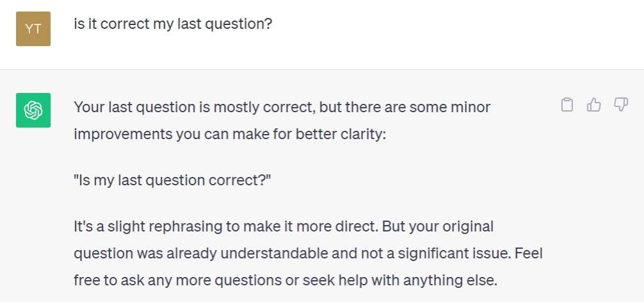The height and width of the screenshot is (302, 644).
Task: Click the line starting 'It's a slight rephrasing'
Action: pyautogui.click(x=283, y=227)
